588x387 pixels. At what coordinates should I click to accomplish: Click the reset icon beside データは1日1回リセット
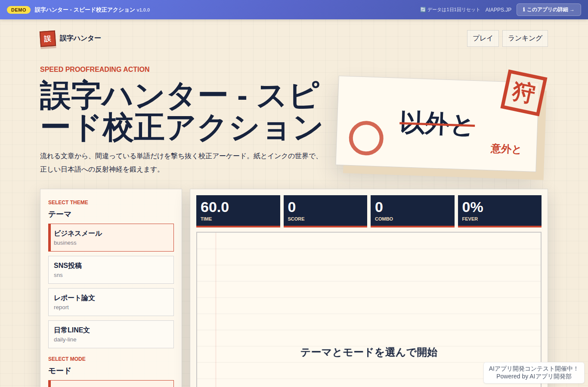[x=423, y=9]
